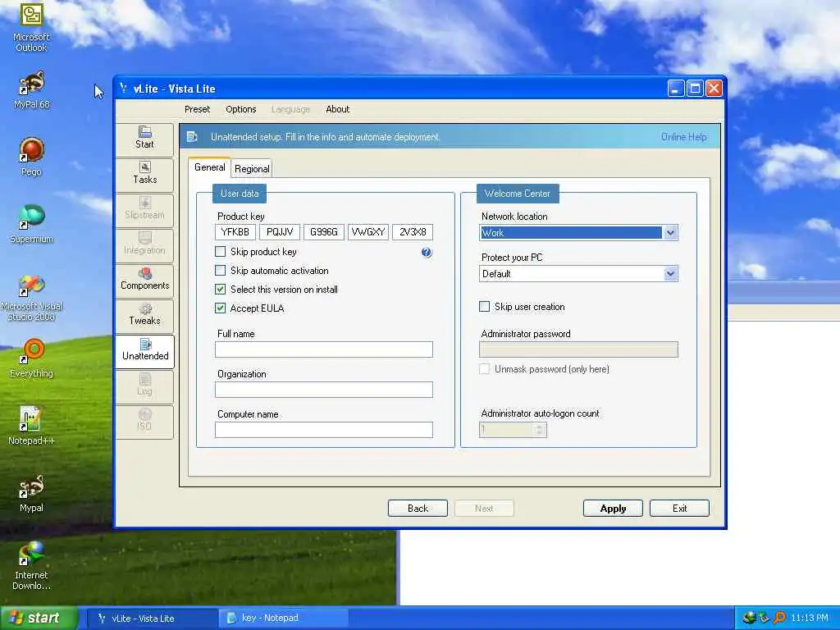840x630 pixels.
Task: Switch to key - Notepad taskbar item
Action: [284, 618]
